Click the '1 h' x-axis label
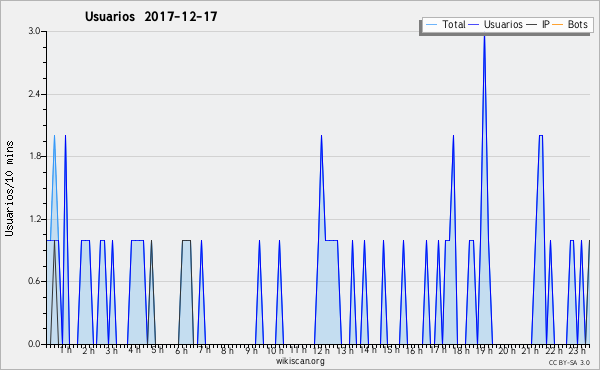The height and width of the screenshot is (370, 600). coord(66,350)
